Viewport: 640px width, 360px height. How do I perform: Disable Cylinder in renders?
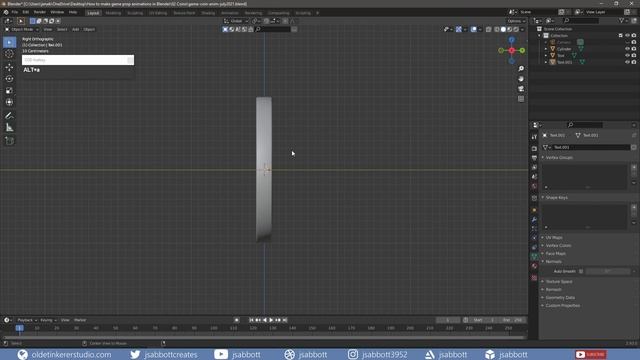point(634,49)
